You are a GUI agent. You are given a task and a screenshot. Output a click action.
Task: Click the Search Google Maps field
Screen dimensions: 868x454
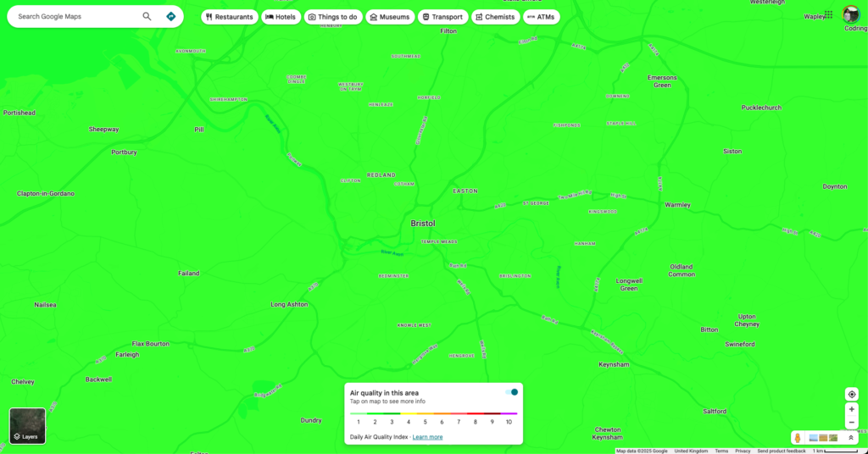point(75,16)
